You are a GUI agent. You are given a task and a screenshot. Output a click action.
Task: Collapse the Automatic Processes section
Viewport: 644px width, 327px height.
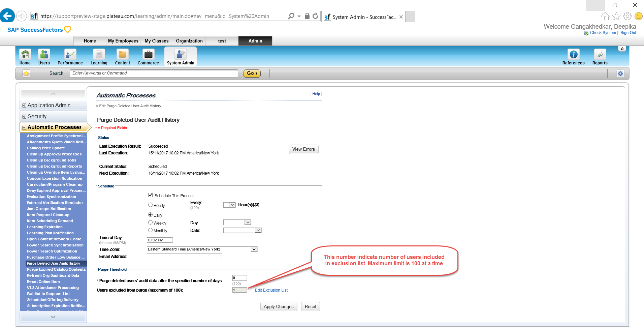coord(24,128)
